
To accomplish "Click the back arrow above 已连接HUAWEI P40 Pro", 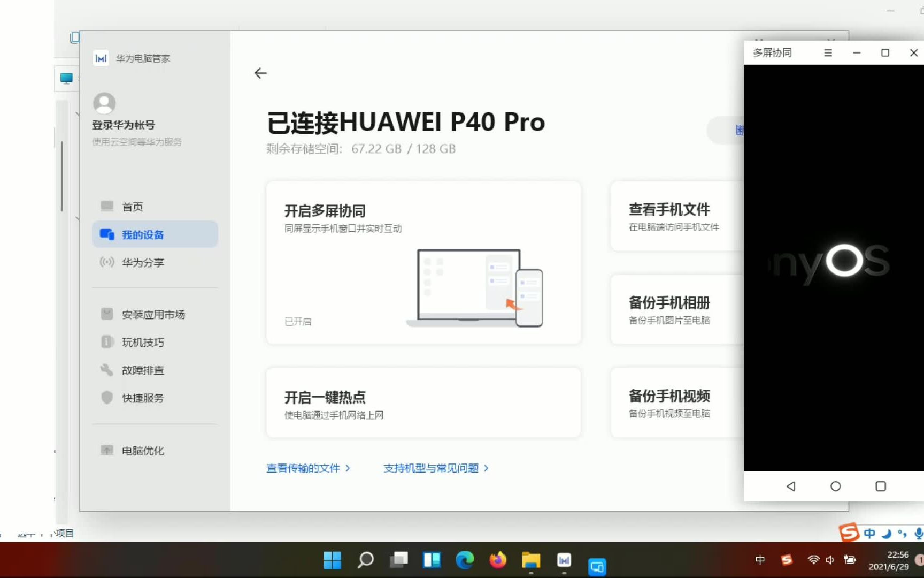I will pos(260,73).
